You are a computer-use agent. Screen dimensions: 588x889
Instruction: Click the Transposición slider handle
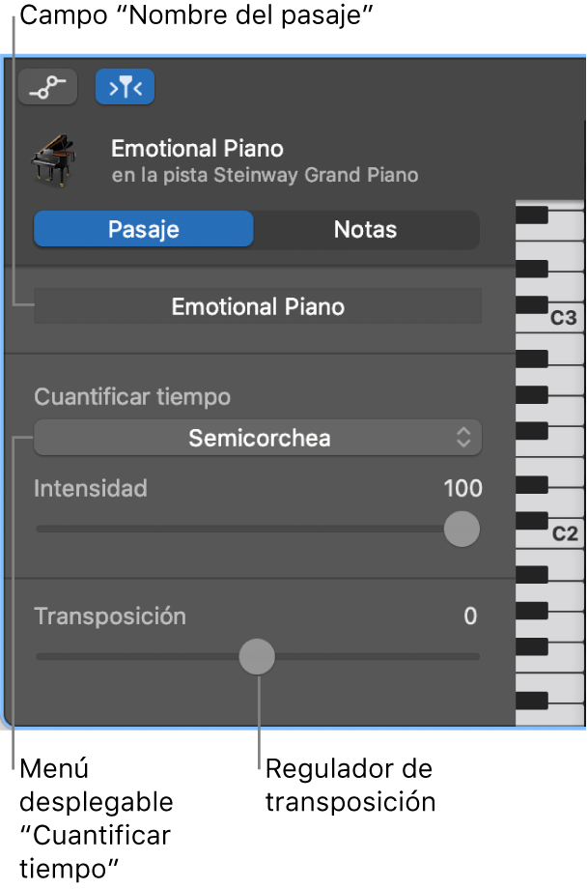tap(257, 656)
